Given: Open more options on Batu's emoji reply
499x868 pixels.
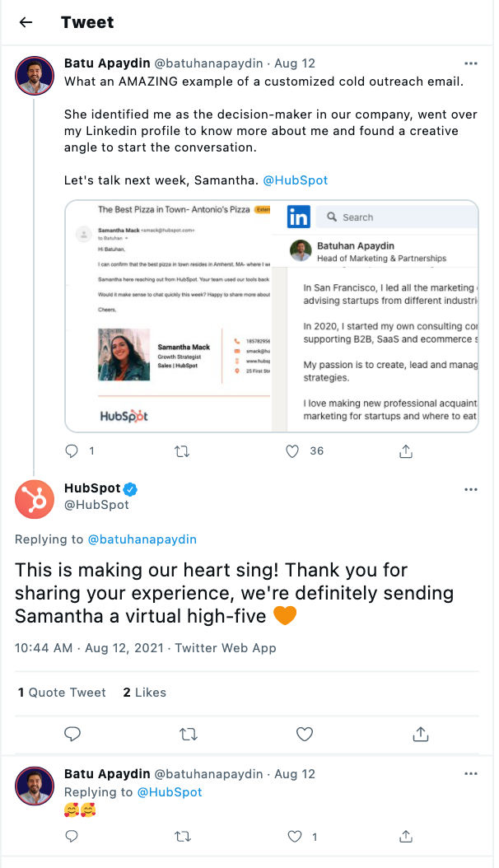Looking at the screenshot, I should [471, 774].
